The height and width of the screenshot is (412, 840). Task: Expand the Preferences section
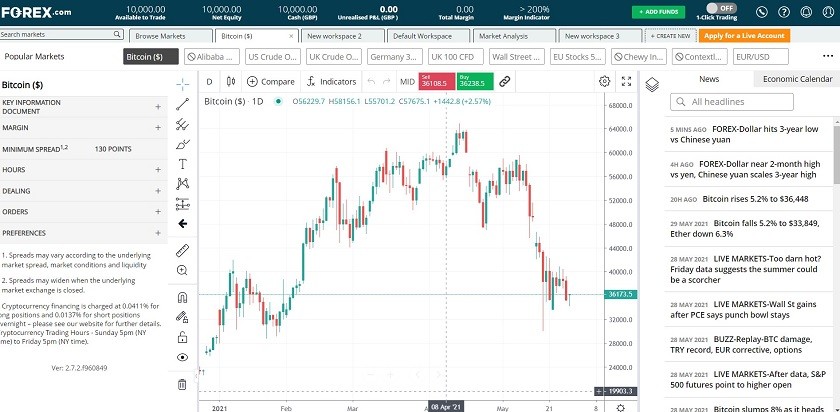(x=158, y=233)
